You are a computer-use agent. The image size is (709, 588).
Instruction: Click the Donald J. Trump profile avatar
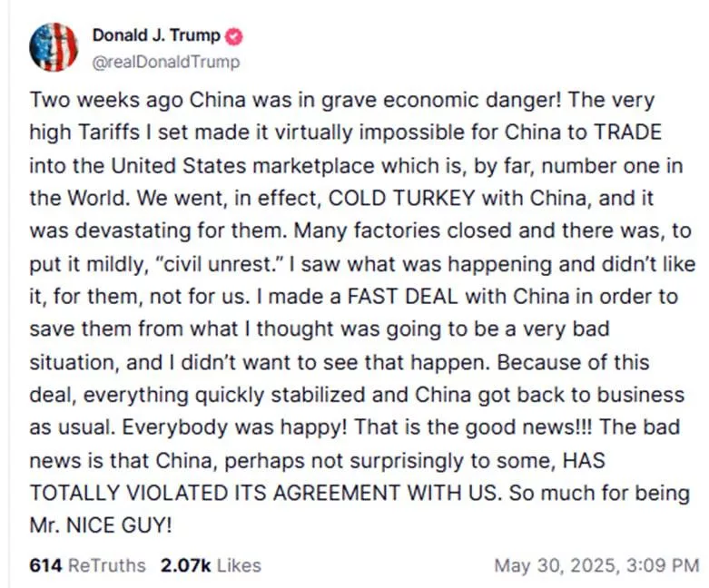tap(54, 47)
